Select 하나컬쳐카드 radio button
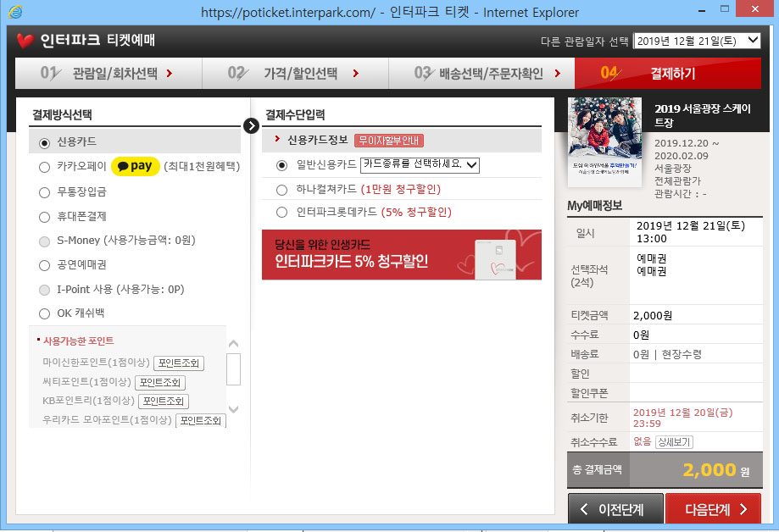This screenshot has width=779, height=532. [281, 190]
